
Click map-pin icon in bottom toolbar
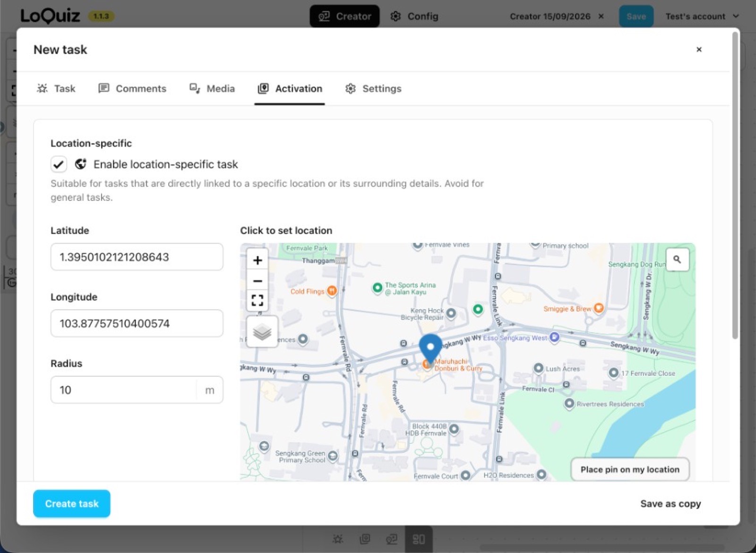pos(365,539)
